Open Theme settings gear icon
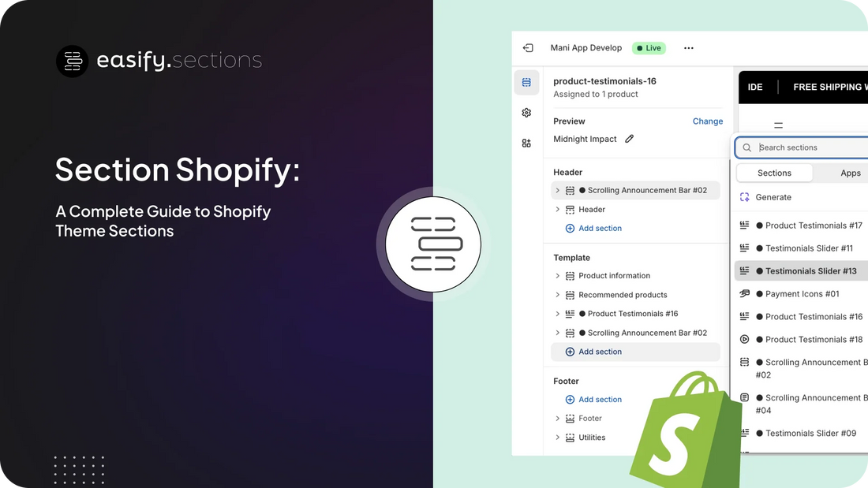 [x=526, y=113]
